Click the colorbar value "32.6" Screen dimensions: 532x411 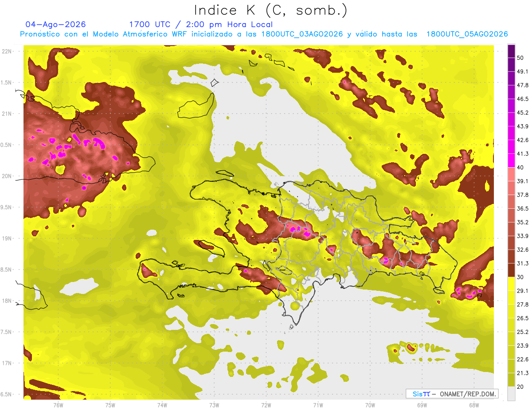[x=523, y=250]
